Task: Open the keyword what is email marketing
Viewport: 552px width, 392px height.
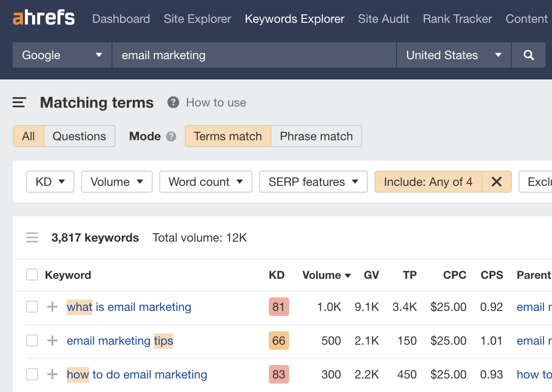Action: (x=128, y=307)
